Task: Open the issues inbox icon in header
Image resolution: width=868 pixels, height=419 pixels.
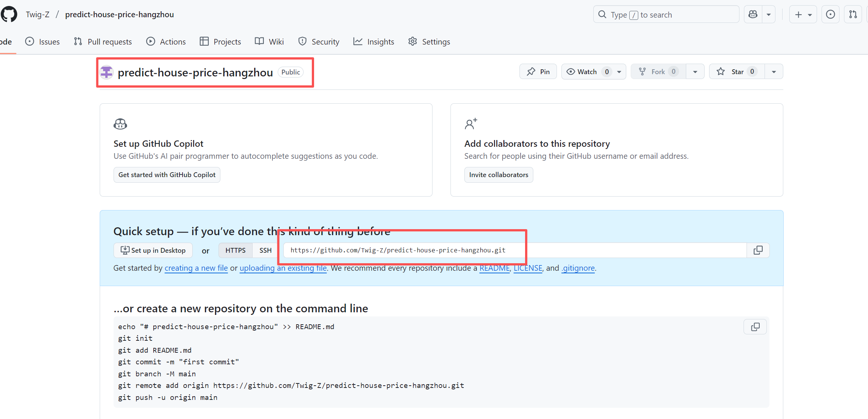Action: pos(830,15)
